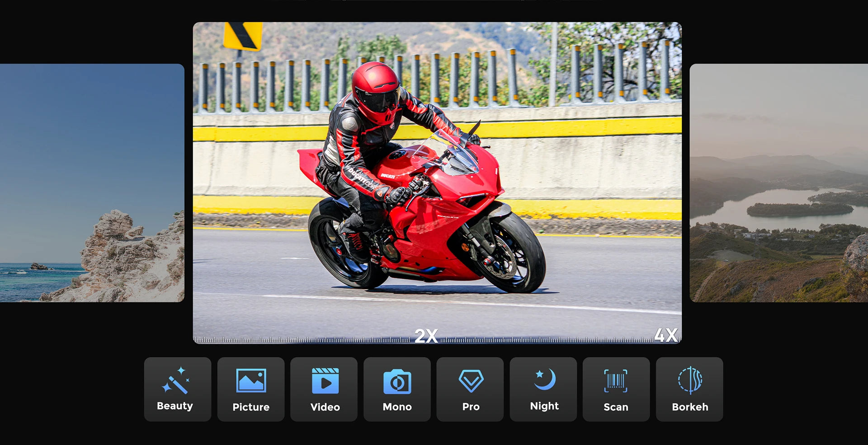Click the zoom ruler scale left of 2X
The width and height of the screenshot is (868, 445).
pyautogui.click(x=303, y=340)
